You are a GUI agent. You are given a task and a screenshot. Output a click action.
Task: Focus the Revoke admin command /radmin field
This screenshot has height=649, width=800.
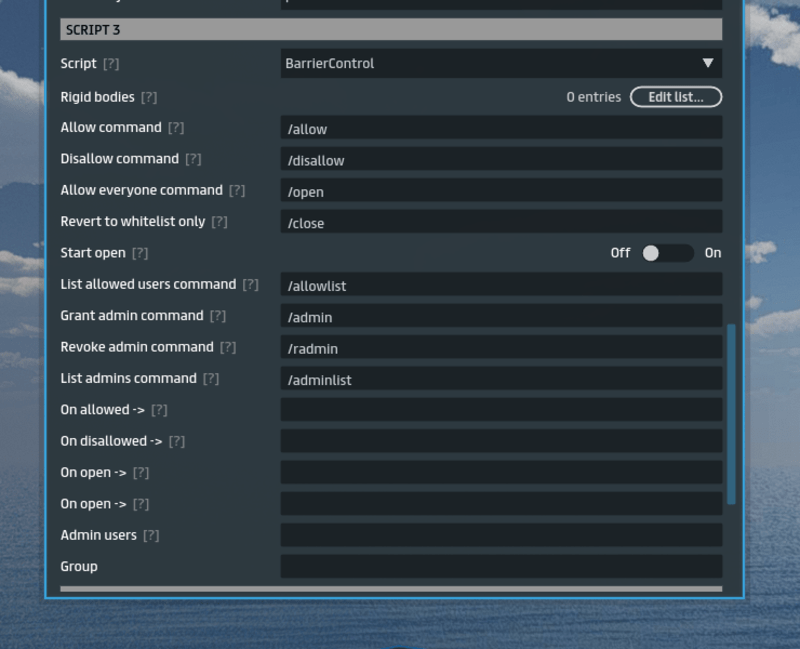pos(501,348)
